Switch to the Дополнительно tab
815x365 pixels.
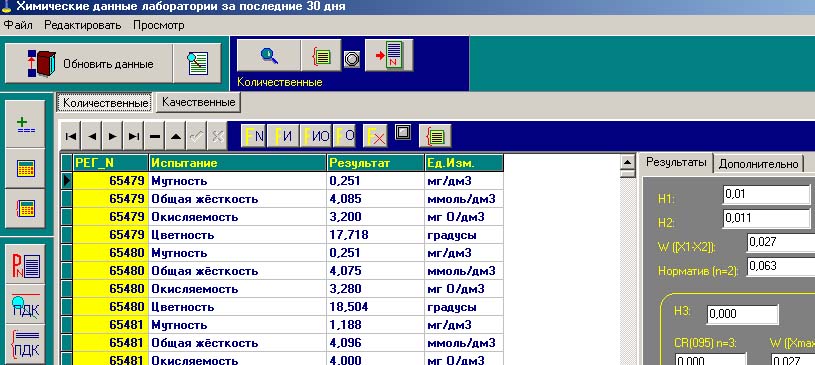coord(758,164)
